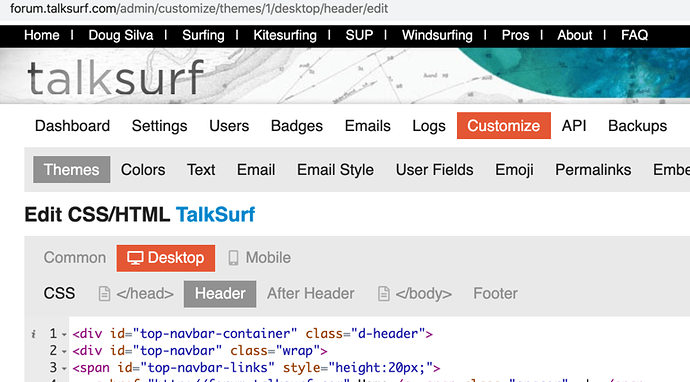This screenshot has width=690, height=382.
Task: Select the Themes sub-tab
Action: click(72, 169)
